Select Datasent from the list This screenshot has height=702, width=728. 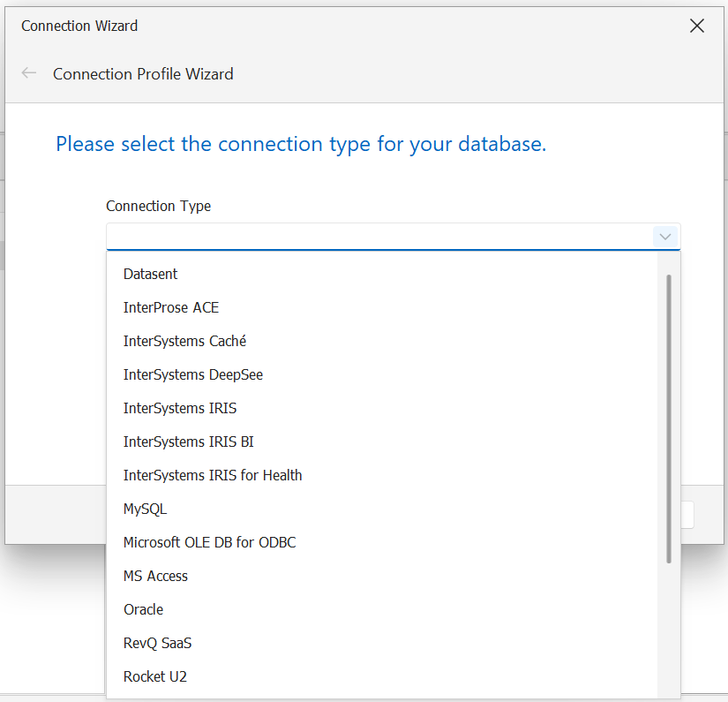coord(150,274)
